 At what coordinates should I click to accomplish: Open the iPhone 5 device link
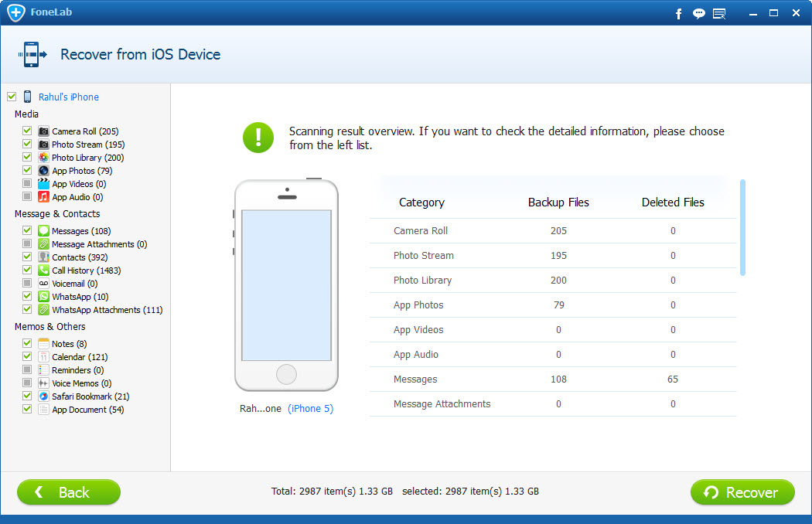click(311, 408)
